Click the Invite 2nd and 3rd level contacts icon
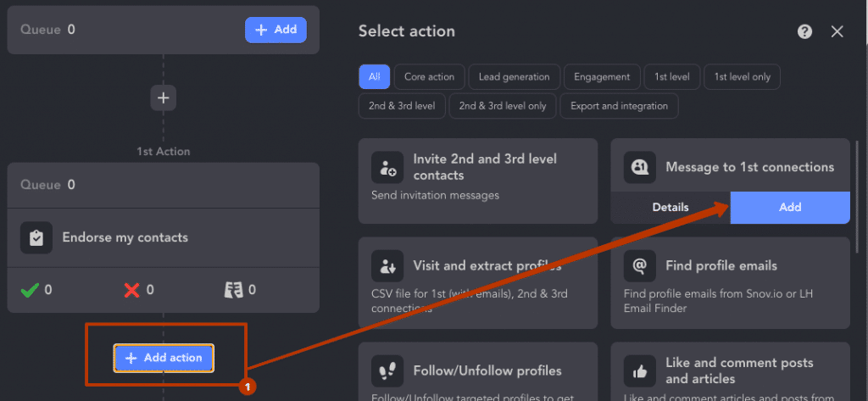The image size is (868, 401). [387, 168]
